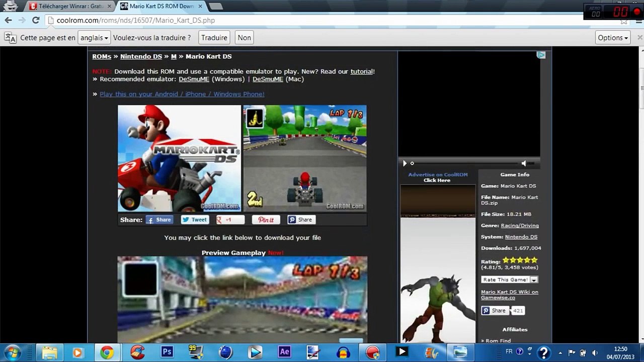Open the headphones audio app in the taskbar
Viewport: 644px width, 362px height.
coord(344,352)
